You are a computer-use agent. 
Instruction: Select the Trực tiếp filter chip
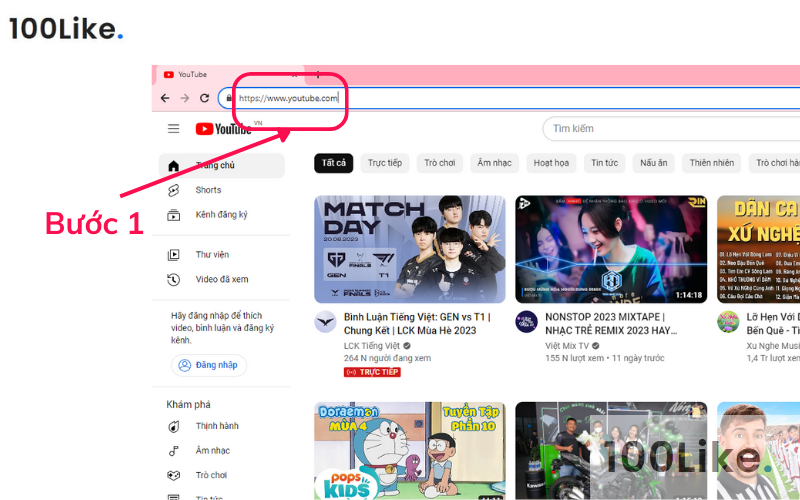click(385, 163)
